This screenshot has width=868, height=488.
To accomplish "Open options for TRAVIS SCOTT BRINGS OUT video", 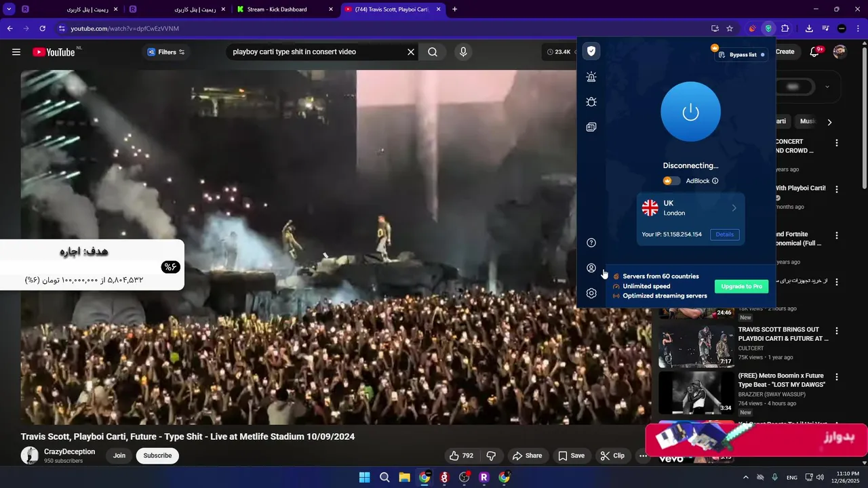I will pos(837,331).
